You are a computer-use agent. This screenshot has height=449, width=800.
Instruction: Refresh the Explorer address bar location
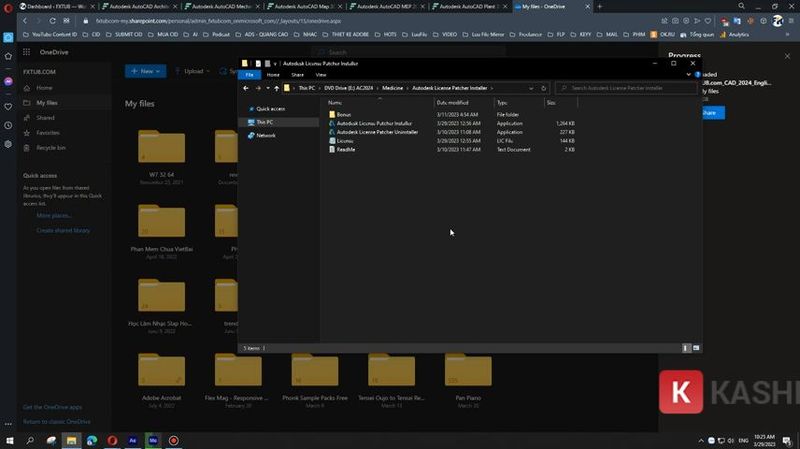(546, 88)
